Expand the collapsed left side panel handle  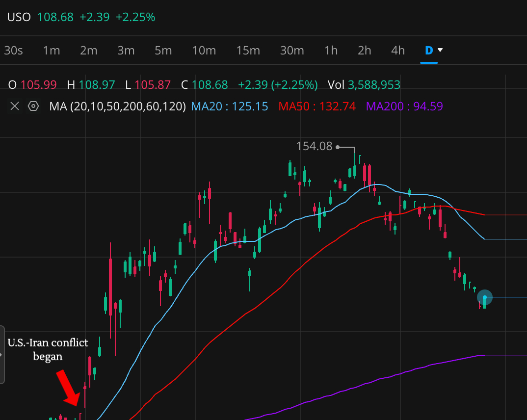coord(2,354)
